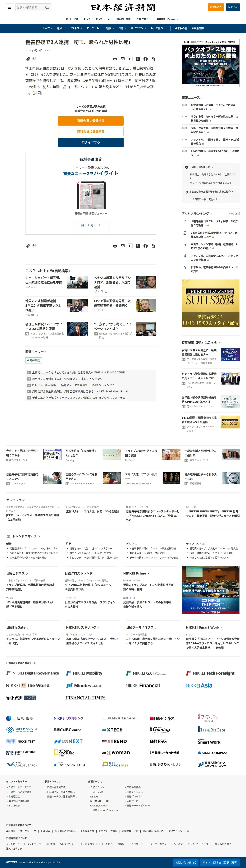Click the orange お申し込み button
The image size is (246, 868).
click(x=216, y=7)
